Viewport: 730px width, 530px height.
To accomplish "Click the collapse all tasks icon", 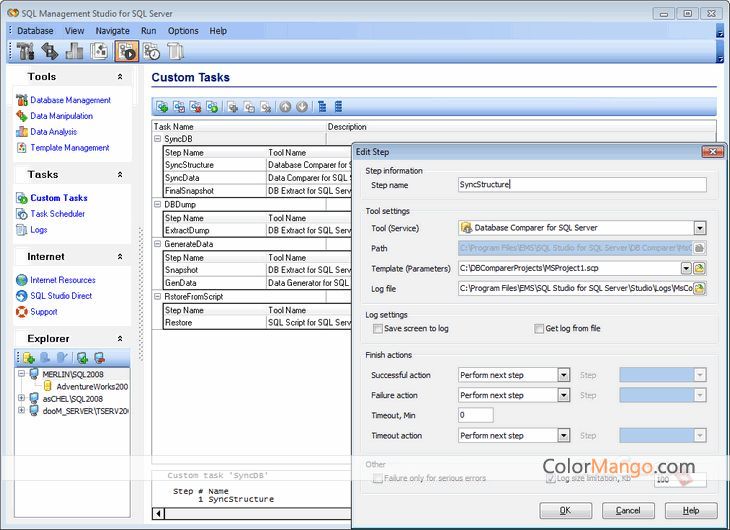I will point(338,107).
